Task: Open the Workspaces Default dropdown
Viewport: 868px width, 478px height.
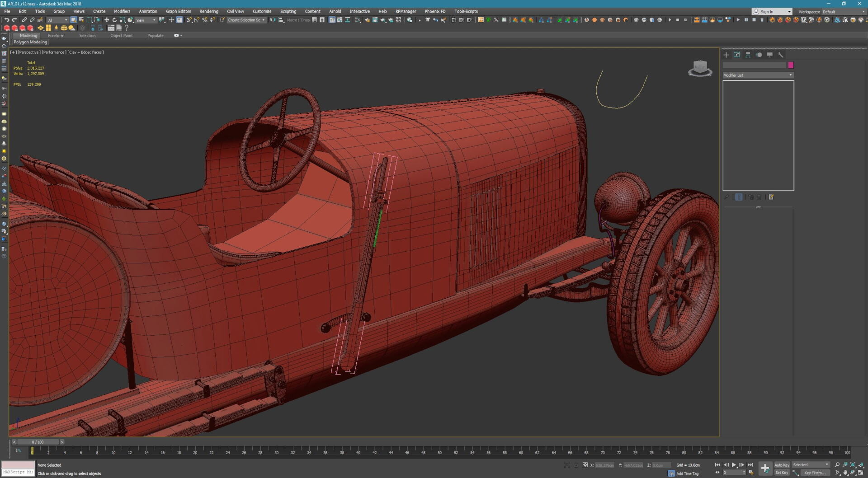Action: point(843,12)
